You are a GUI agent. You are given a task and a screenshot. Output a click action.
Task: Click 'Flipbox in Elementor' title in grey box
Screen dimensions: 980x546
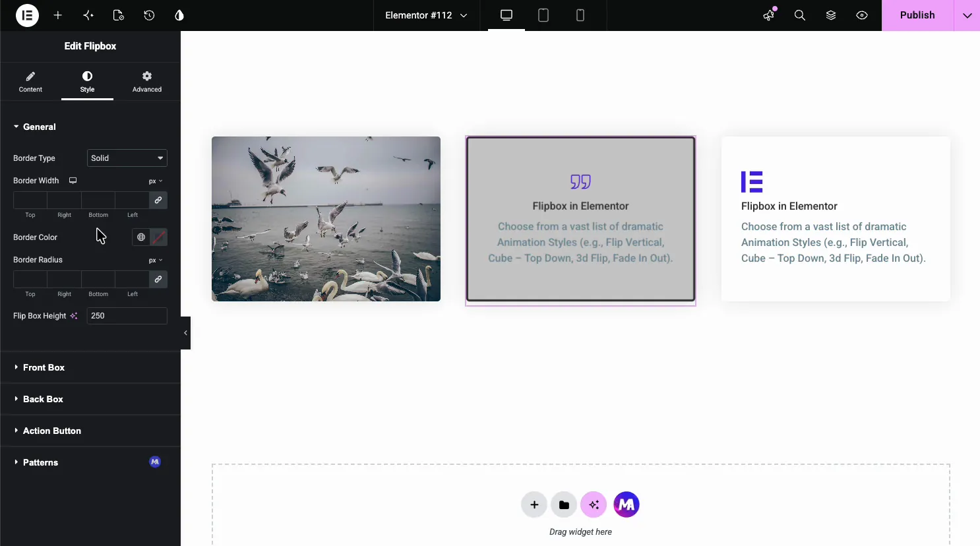580,206
